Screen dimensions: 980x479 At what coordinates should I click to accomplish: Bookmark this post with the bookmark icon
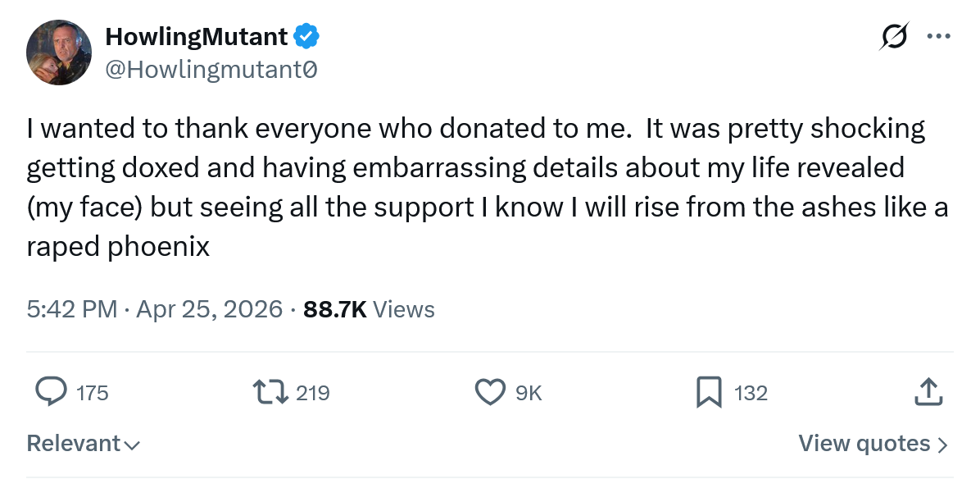[709, 392]
